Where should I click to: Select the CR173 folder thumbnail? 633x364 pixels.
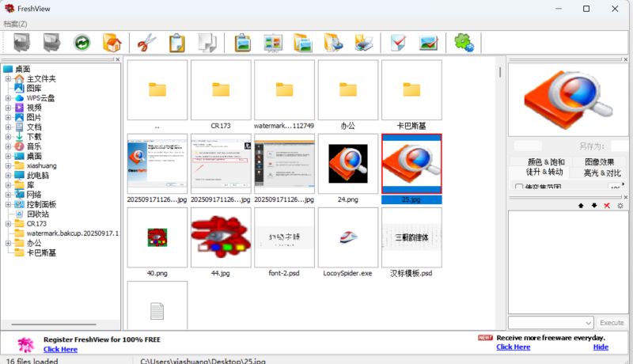[221, 90]
